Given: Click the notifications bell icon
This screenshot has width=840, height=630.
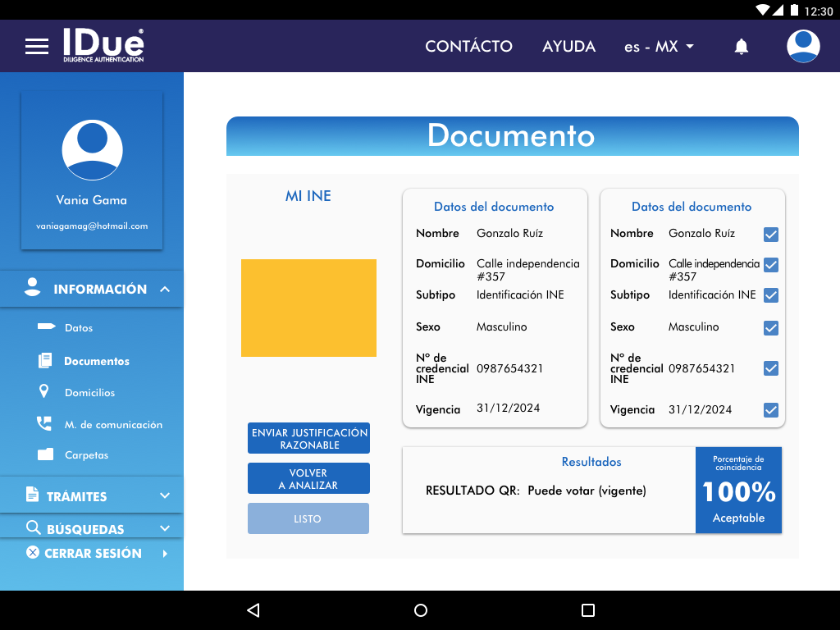Looking at the screenshot, I should 741,47.
